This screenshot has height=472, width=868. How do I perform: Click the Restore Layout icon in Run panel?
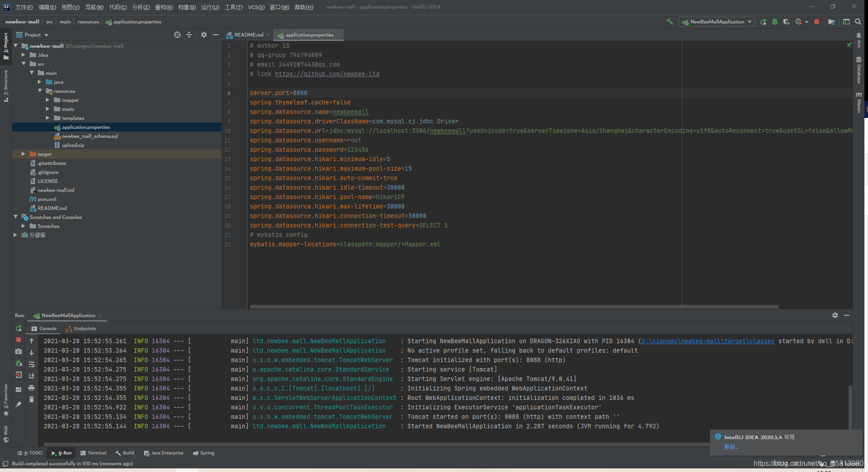pyautogui.click(x=18, y=389)
